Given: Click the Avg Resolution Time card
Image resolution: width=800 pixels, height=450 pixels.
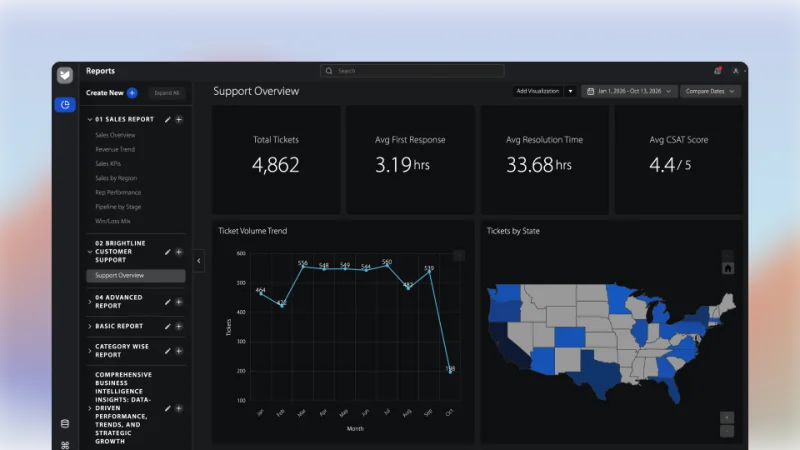Looking at the screenshot, I should [544, 160].
